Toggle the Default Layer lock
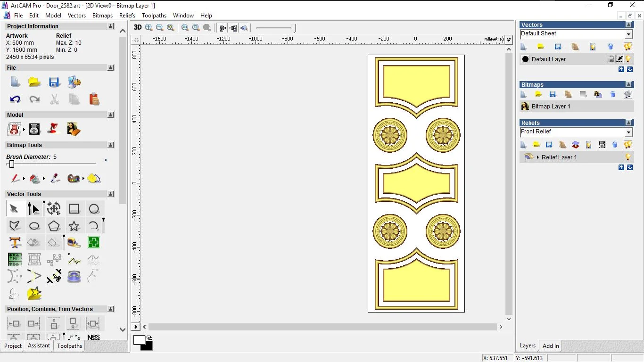The image size is (644, 362). click(611, 59)
